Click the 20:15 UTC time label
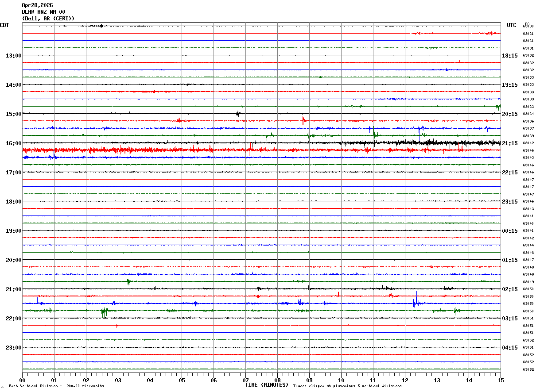Viewport: 536px width, 392px height. coord(510,114)
